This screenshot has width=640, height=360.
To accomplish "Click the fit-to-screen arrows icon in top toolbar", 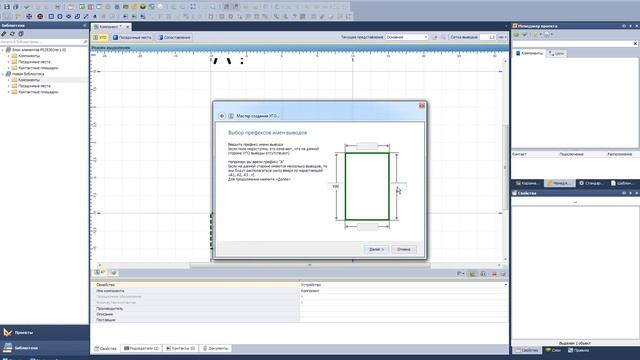I will pos(193,7).
